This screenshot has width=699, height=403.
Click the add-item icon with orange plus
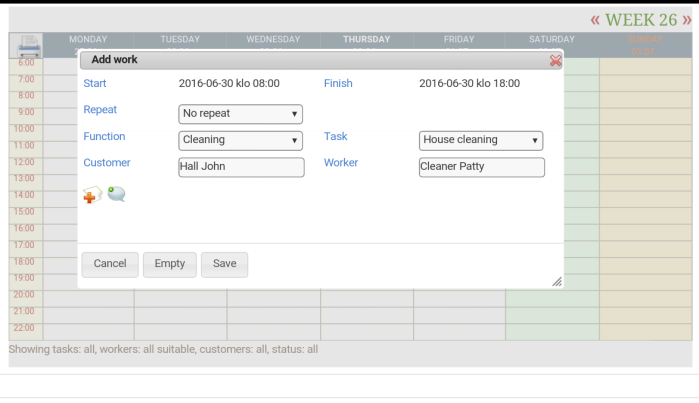click(x=91, y=195)
